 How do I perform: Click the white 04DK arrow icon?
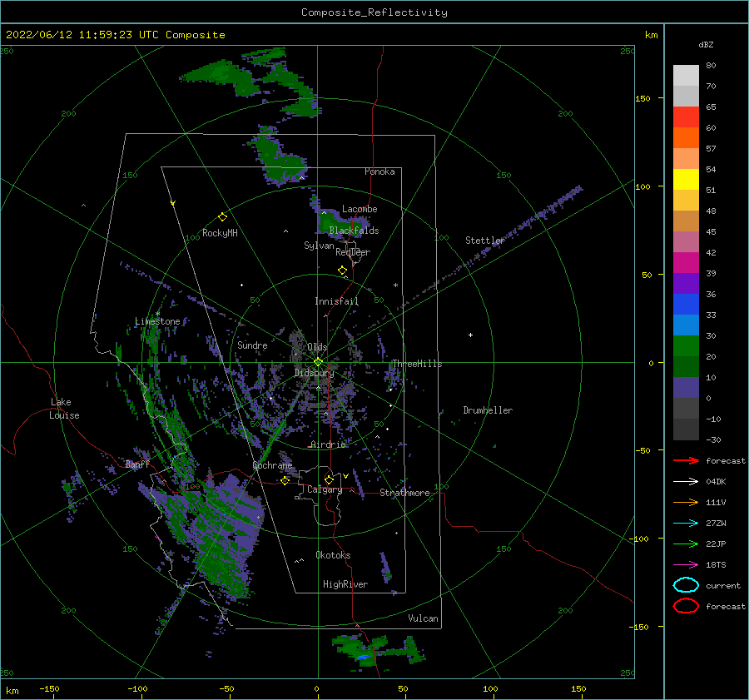tap(686, 482)
